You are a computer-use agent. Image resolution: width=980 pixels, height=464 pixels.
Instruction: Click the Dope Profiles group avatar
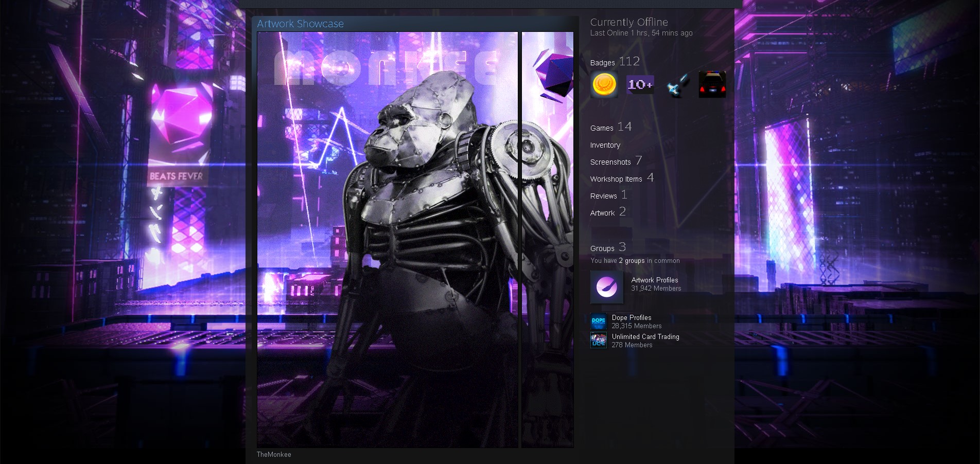pyautogui.click(x=599, y=322)
